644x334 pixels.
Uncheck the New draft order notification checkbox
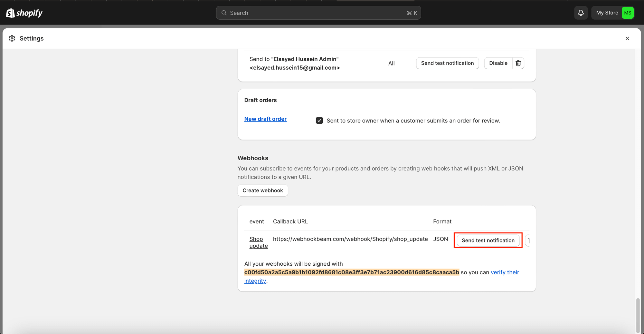(319, 121)
